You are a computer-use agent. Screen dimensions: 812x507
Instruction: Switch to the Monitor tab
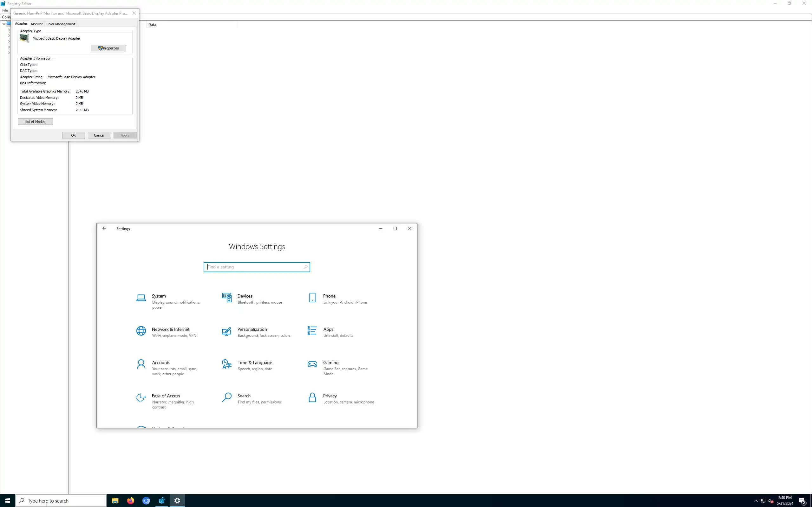pos(36,24)
